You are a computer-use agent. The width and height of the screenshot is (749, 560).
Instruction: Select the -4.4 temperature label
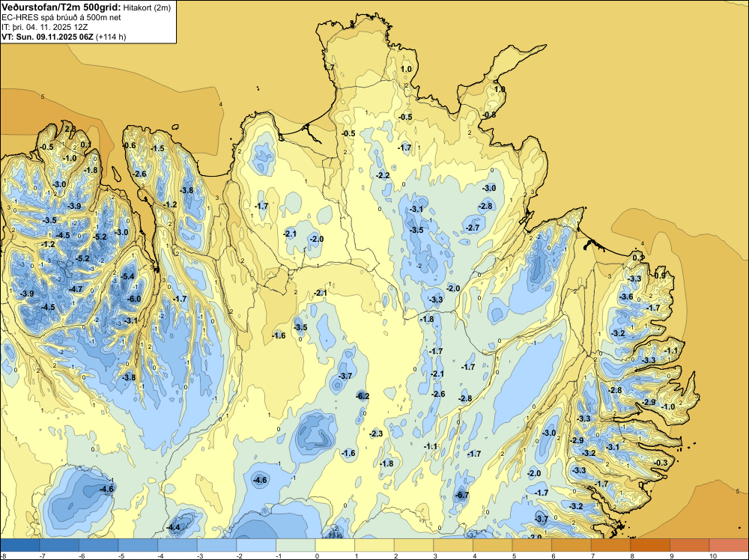coord(174,528)
